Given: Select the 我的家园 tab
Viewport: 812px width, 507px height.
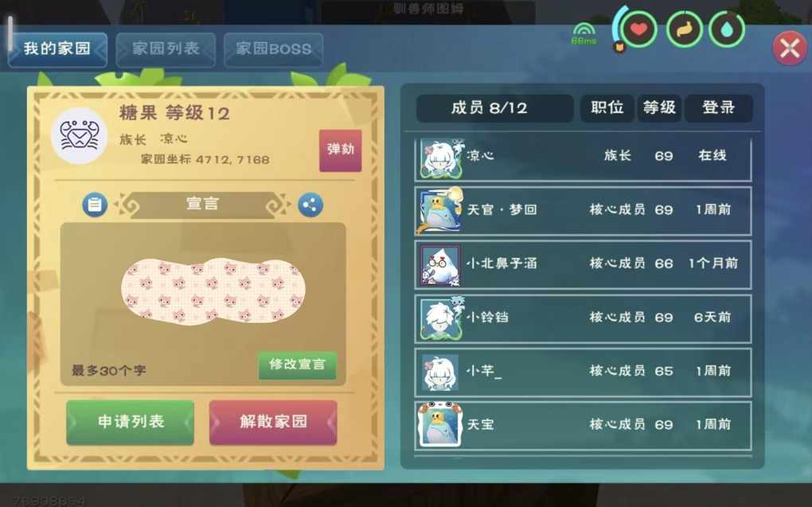Looking at the screenshot, I should pos(57,49).
